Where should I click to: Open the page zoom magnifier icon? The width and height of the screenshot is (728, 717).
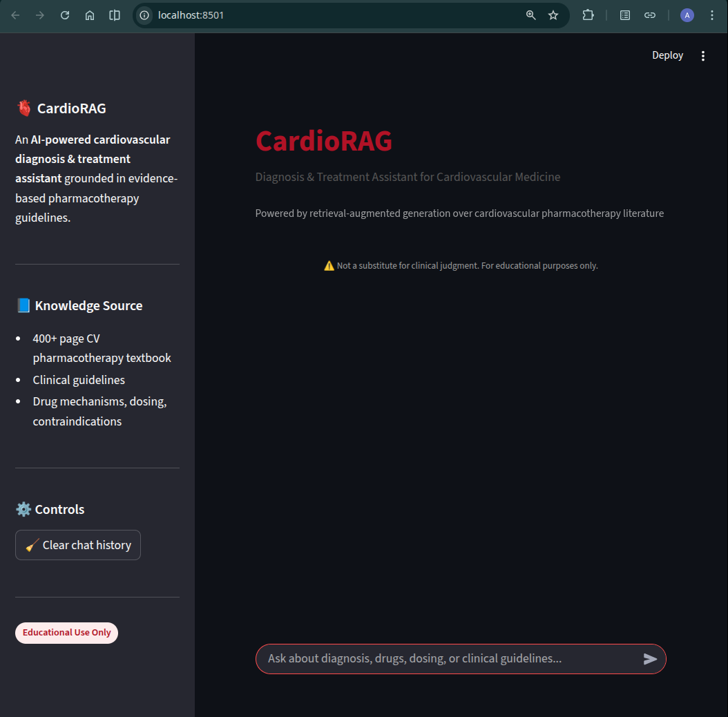click(x=531, y=15)
